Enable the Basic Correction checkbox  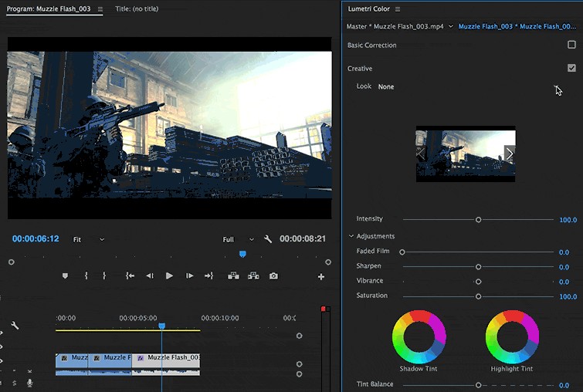pos(571,45)
